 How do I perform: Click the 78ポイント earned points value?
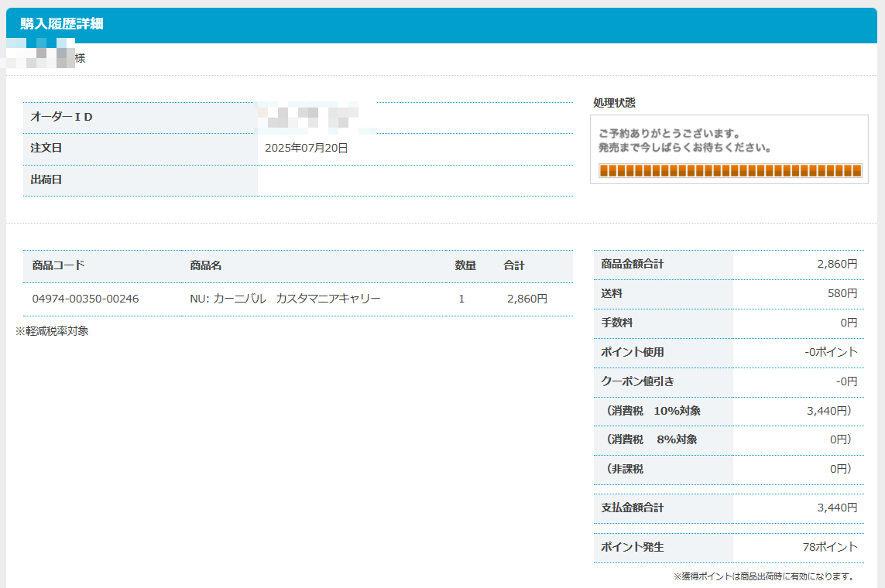(830, 547)
